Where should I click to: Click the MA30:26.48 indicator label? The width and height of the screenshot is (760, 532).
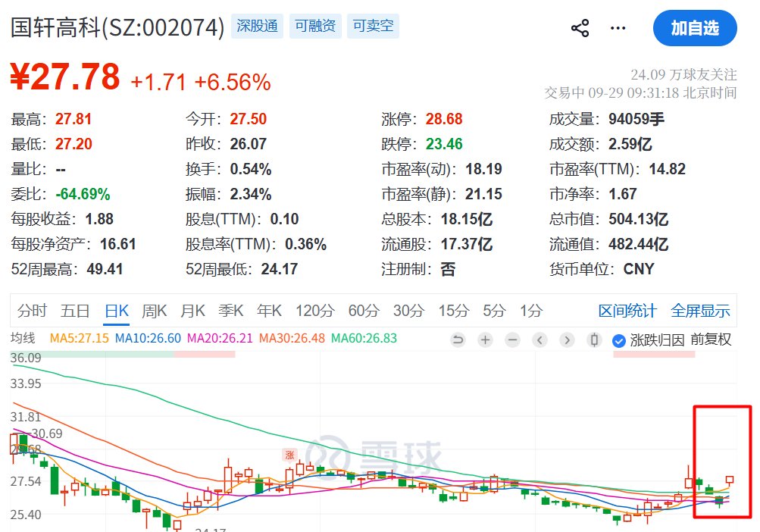tap(292, 338)
